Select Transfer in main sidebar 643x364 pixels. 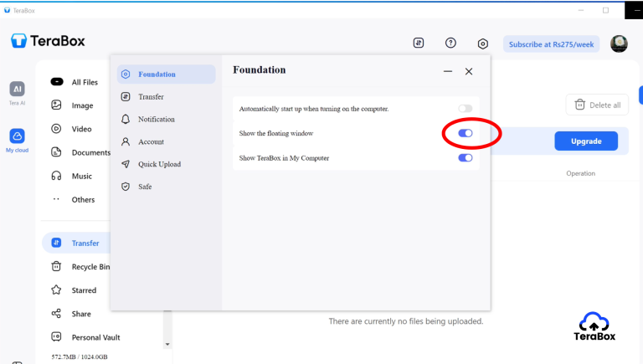coord(76,243)
